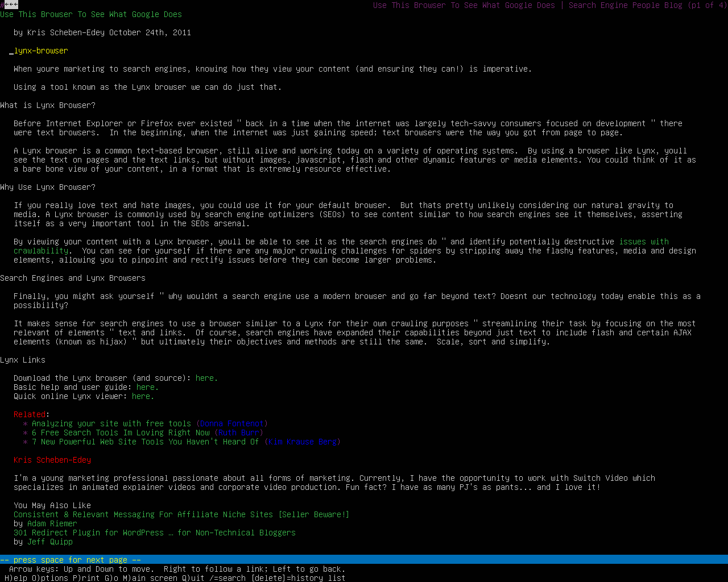Select 'O)ptions' in the bottom command line
The width and height of the screenshot is (728, 582).
point(50,578)
